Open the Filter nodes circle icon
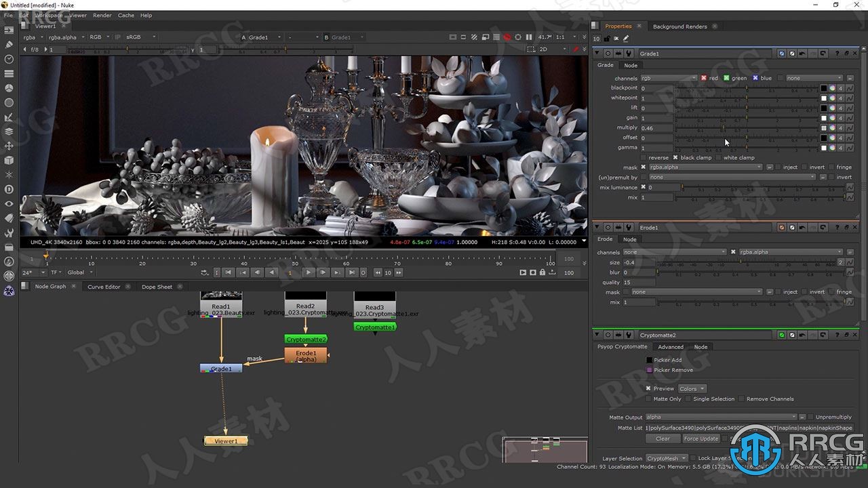 click(9, 102)
